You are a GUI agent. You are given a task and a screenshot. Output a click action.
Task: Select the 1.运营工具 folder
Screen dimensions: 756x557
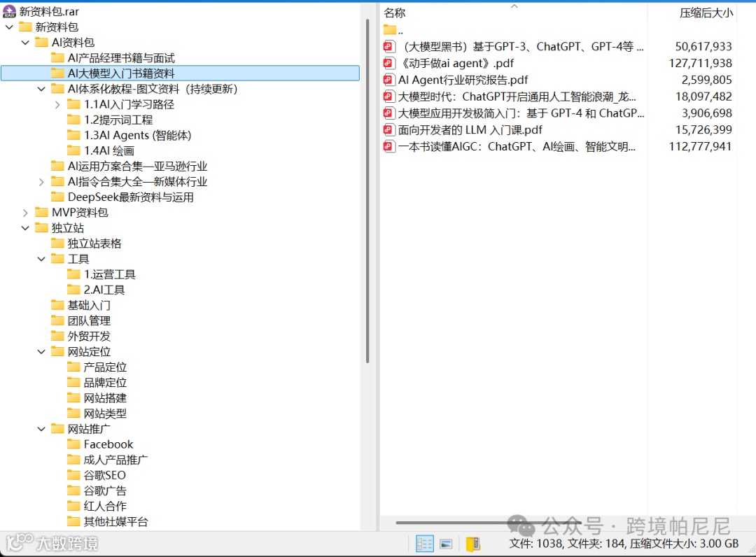coord(109,274)
